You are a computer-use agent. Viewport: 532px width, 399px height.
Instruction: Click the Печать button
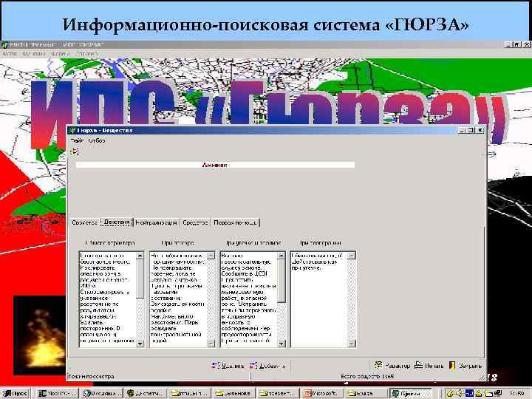tap(429, 366)
